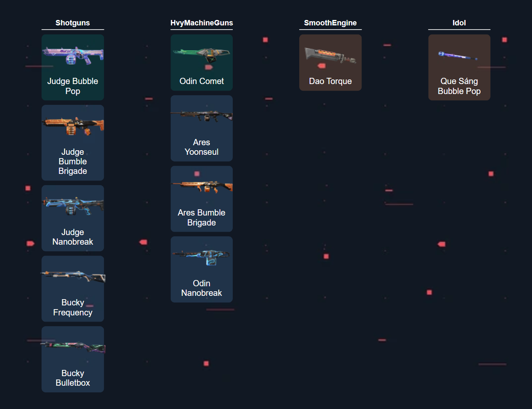532x409 pixels.
Task: Click the Judge Bubble Pop gun image
Action: (x=73, y=56)
